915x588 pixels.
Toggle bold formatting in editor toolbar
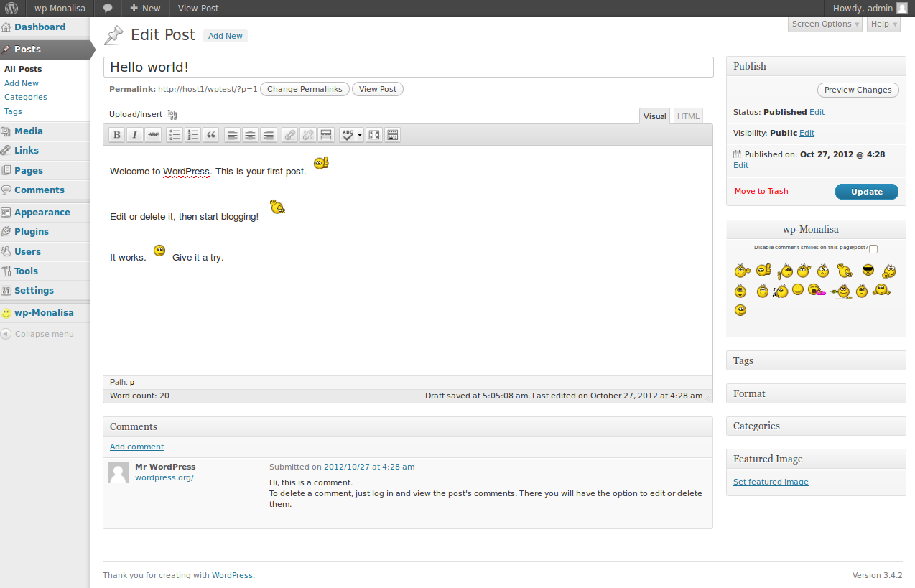tap(116, 135)
